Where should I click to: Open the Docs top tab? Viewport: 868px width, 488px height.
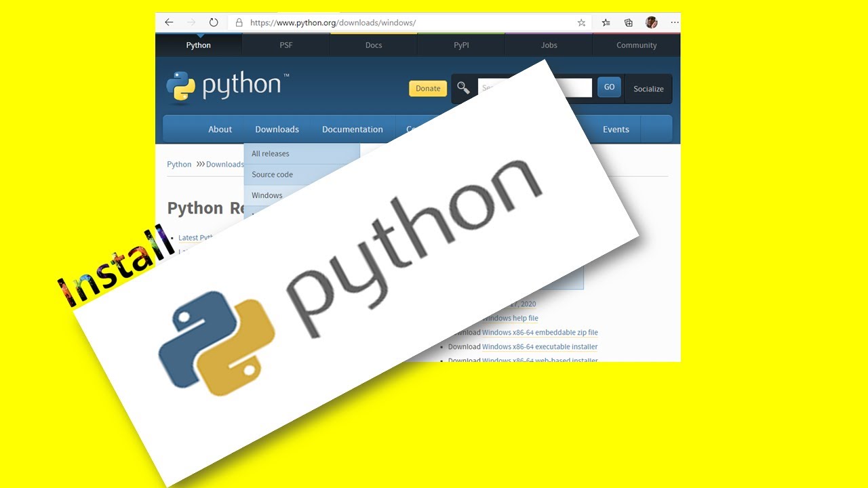(374, 45)
